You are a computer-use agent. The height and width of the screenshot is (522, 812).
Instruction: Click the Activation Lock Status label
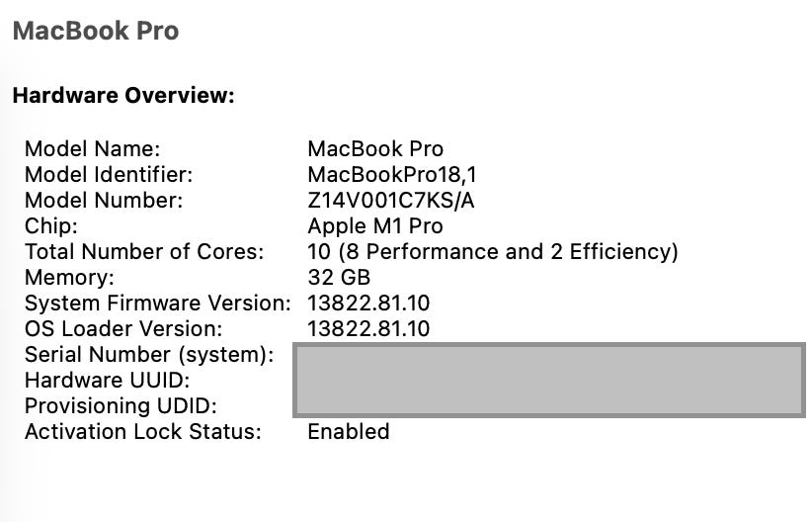pos(143,432)
